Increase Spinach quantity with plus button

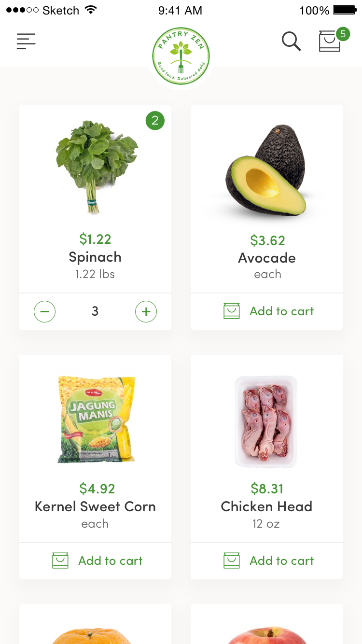146,311
